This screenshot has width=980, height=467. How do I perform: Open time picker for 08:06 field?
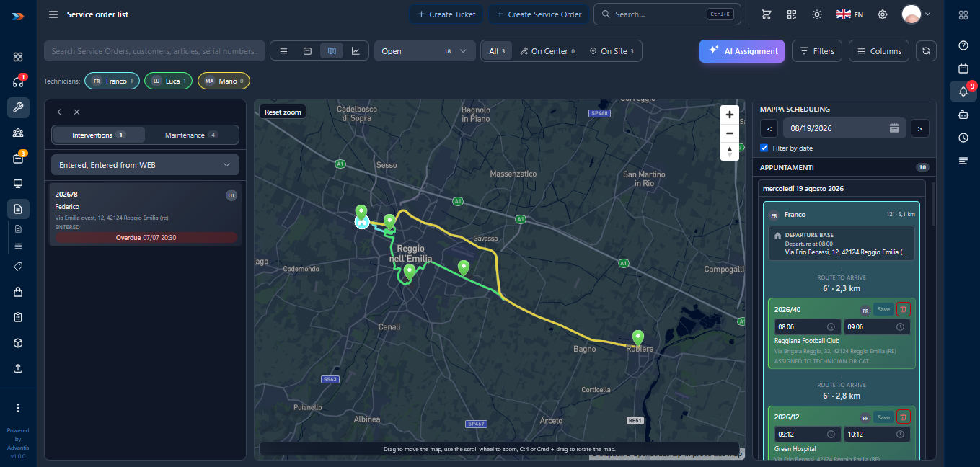(831, 326)
